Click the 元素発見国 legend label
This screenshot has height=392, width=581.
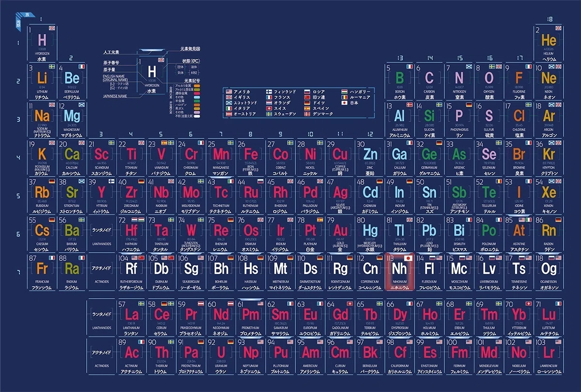[x=190, y=49]
